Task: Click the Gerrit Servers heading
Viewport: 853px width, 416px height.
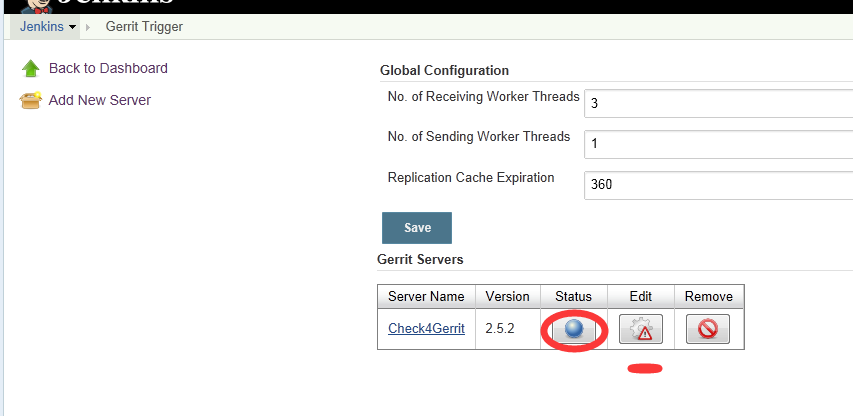Action: [x=420, y=259]
